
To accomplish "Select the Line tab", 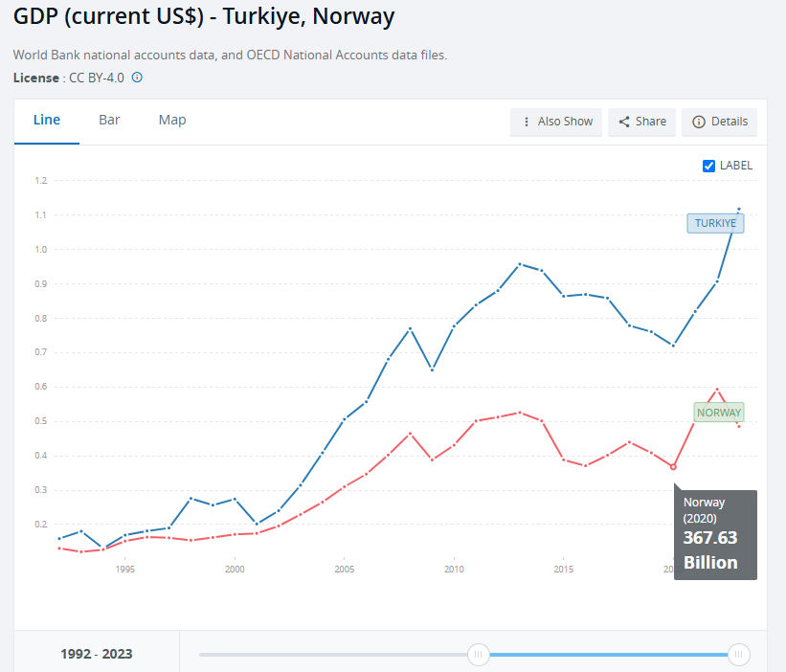I will [47, 121].
